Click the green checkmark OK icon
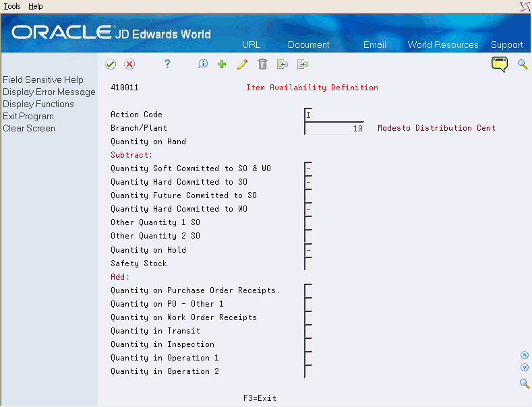 (x=111, y=64)
